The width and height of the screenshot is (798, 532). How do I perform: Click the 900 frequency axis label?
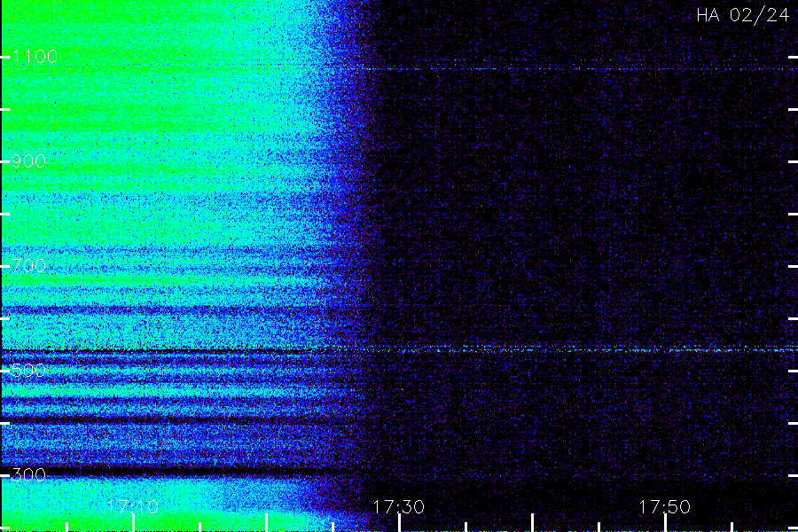click(28, 161)
